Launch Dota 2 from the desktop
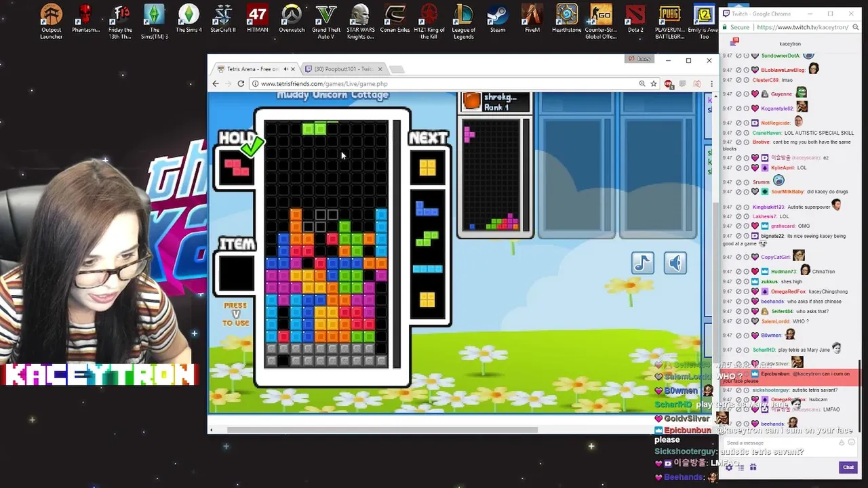This screenshot has height=488, width=868. 635,19
